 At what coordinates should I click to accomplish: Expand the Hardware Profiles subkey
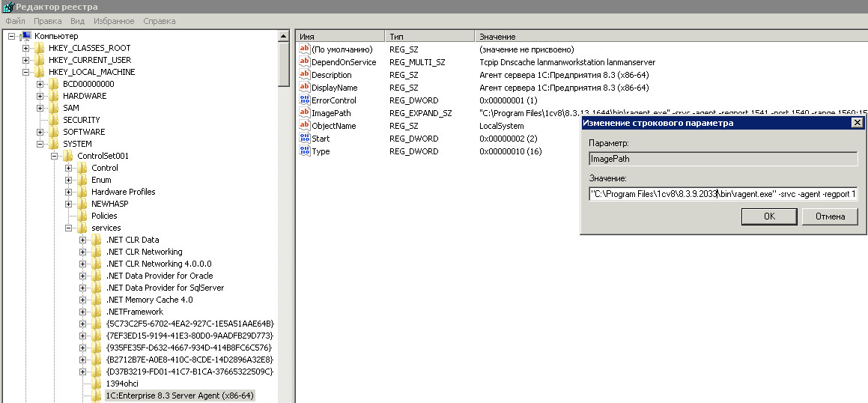click(x=68, y=192)
